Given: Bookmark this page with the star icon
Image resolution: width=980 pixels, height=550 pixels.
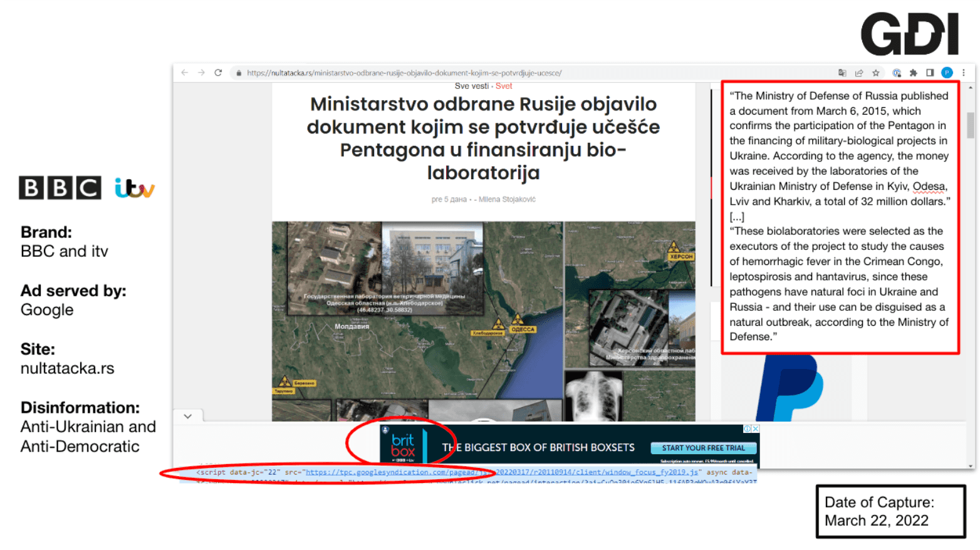Looking at the screenshot, I should point(876,73).
